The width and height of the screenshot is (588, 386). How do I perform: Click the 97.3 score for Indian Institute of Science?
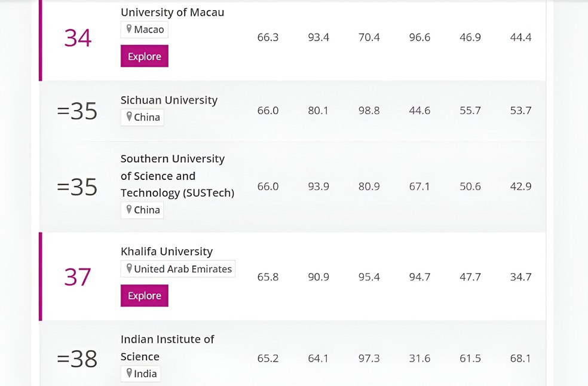(369, 359)
